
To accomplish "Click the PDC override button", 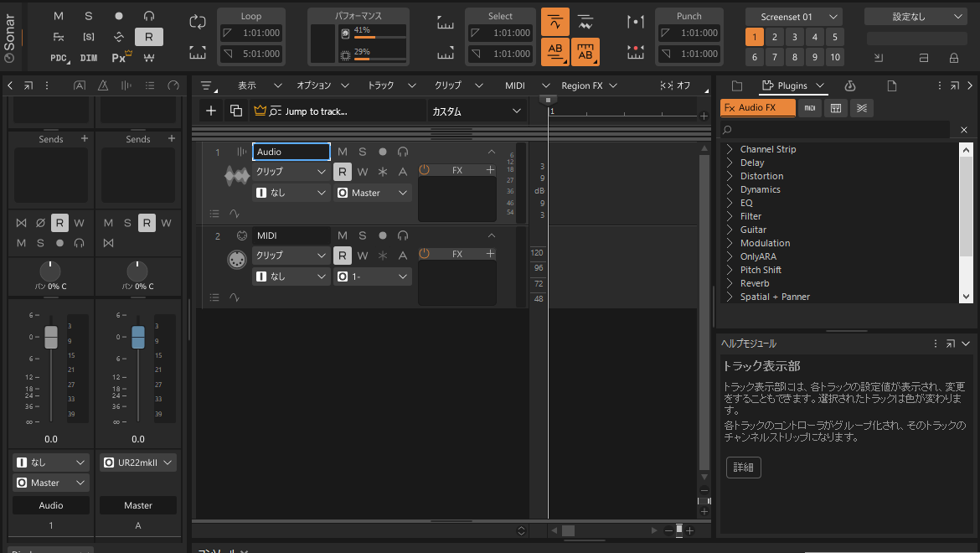I will (x=59, y=58).
